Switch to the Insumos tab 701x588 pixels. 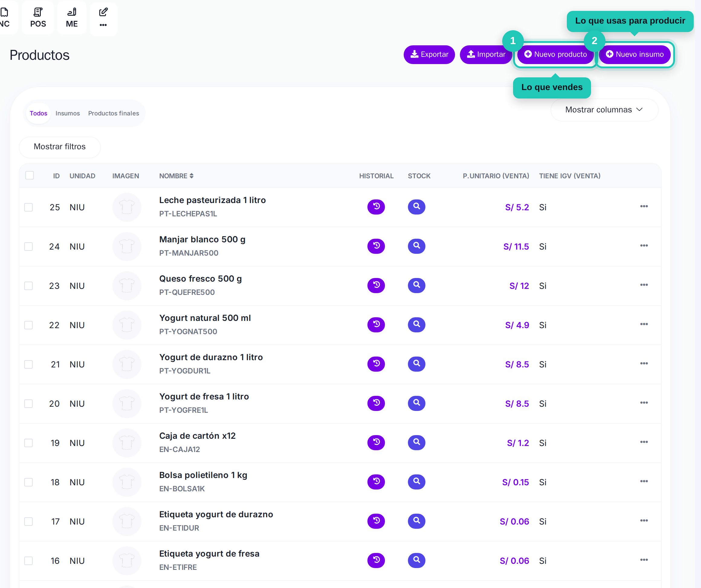(68, 114)
